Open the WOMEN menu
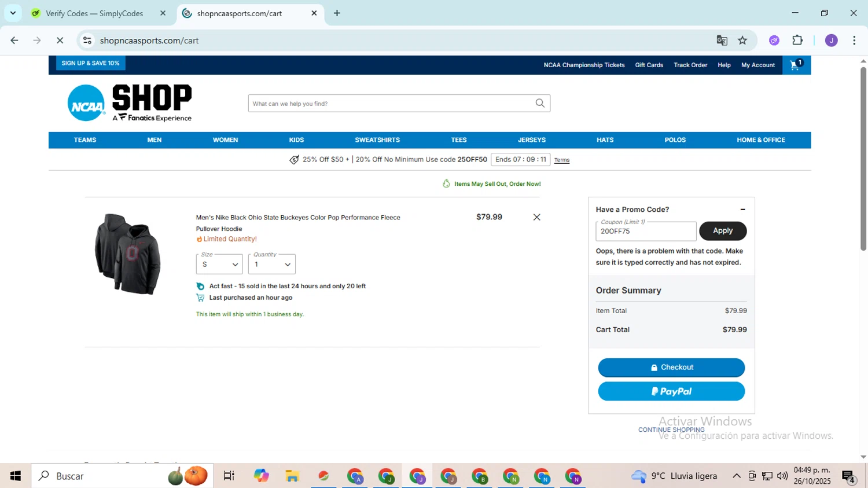The width and height of the screenshot is (868, 488). (x=225, y=140)
